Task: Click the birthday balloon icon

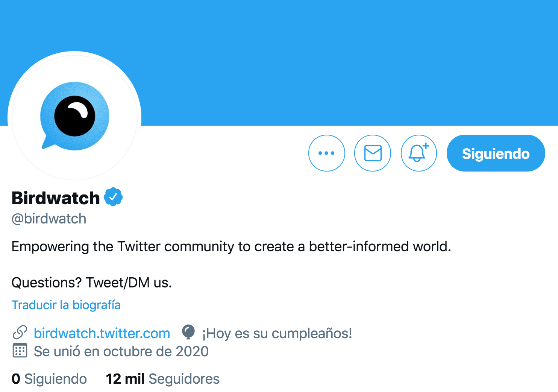Action: coord(188,332)
